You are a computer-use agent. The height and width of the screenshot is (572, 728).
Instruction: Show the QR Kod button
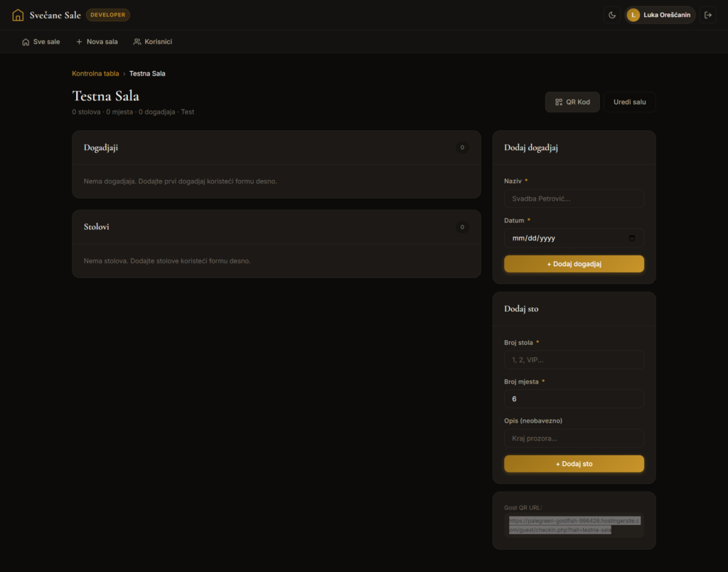tap(572, 102)
